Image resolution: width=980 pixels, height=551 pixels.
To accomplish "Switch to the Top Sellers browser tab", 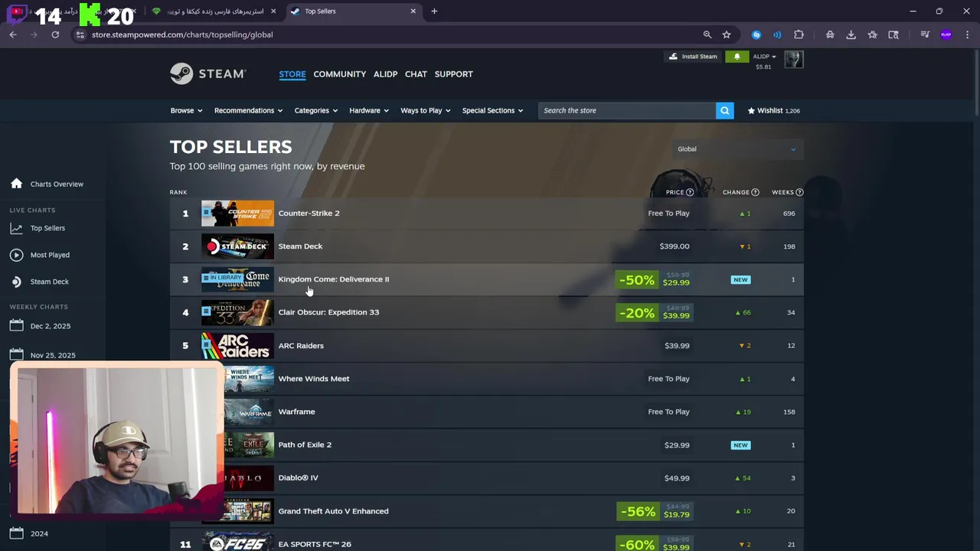I will (353, 11).
